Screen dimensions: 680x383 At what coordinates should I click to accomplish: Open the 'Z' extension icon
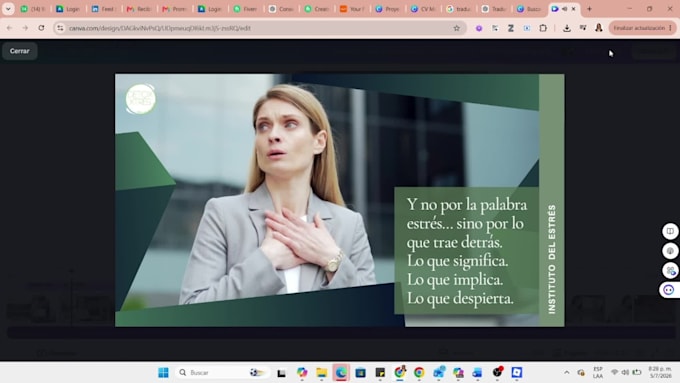pos(511,28)
